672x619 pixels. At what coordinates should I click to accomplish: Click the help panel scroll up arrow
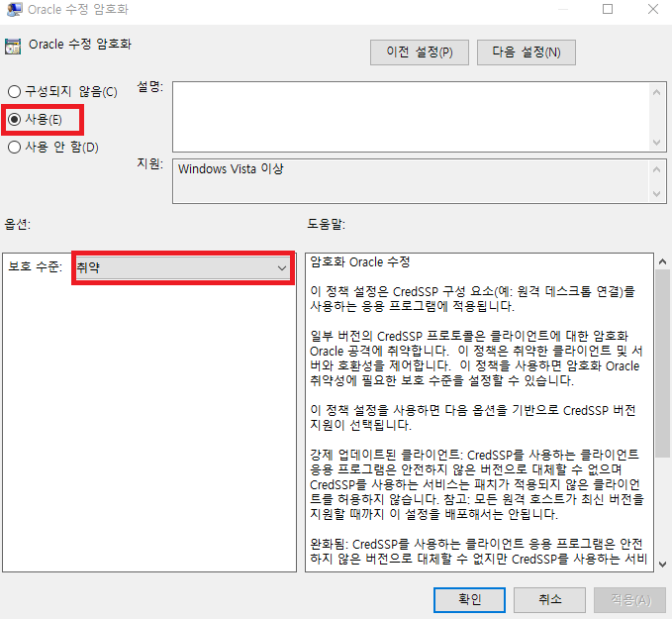coord(662,261)
